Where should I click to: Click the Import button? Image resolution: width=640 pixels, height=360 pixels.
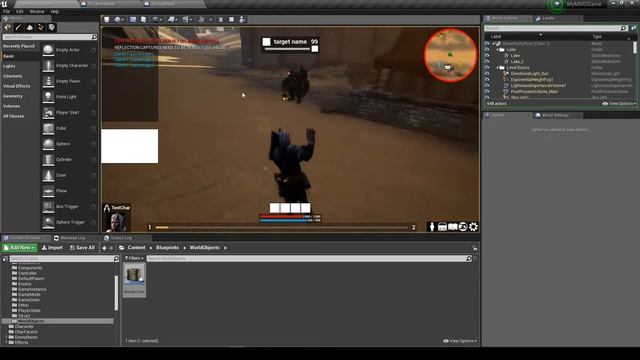point(52,248)
